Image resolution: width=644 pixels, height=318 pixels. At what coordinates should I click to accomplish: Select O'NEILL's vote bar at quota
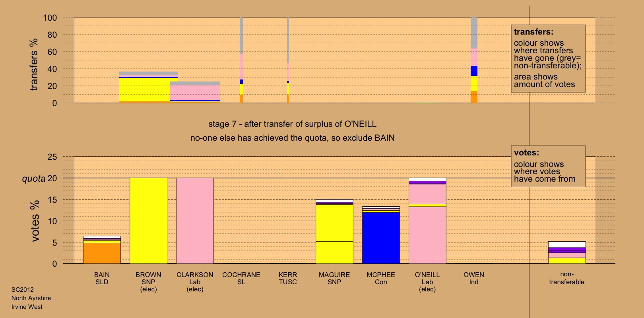point(427,223)
